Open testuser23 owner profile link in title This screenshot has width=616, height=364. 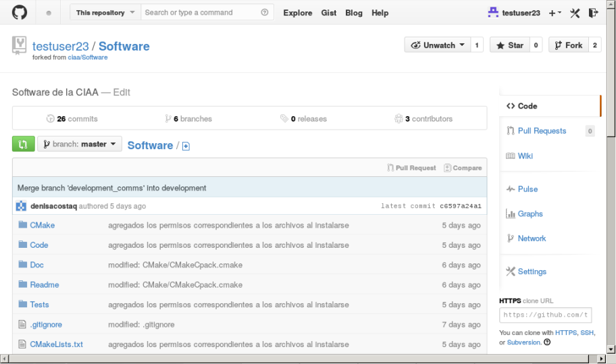61,47
